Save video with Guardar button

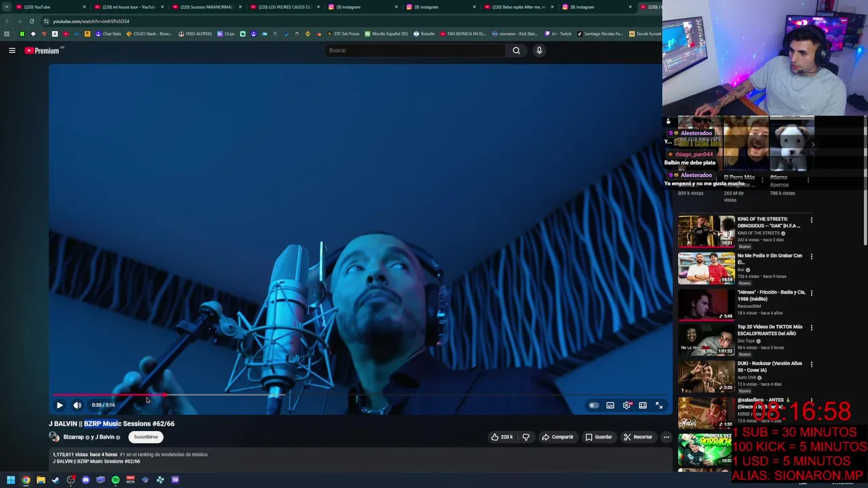click(x=599, y=437)
